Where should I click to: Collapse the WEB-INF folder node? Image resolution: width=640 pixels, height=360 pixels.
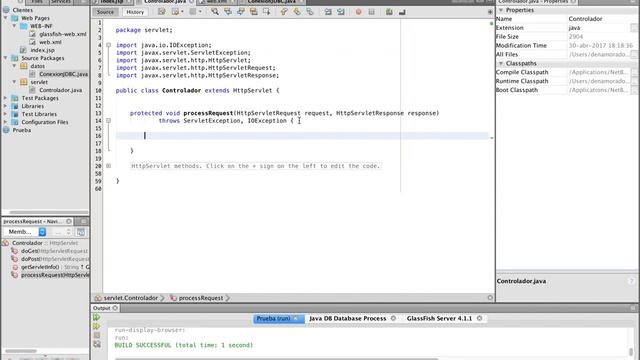[15, 26]
